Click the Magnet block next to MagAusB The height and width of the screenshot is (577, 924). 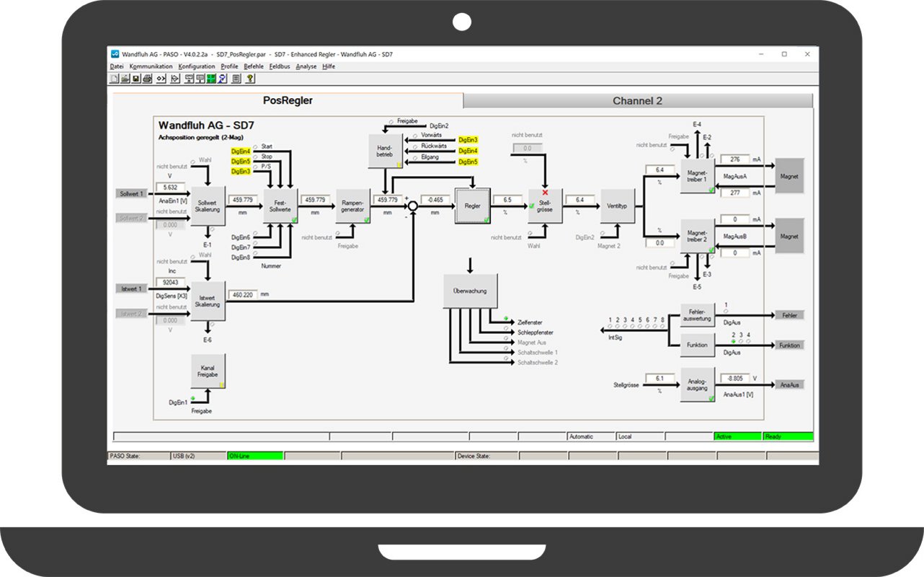pyautogui.click(x=789, y=236)
